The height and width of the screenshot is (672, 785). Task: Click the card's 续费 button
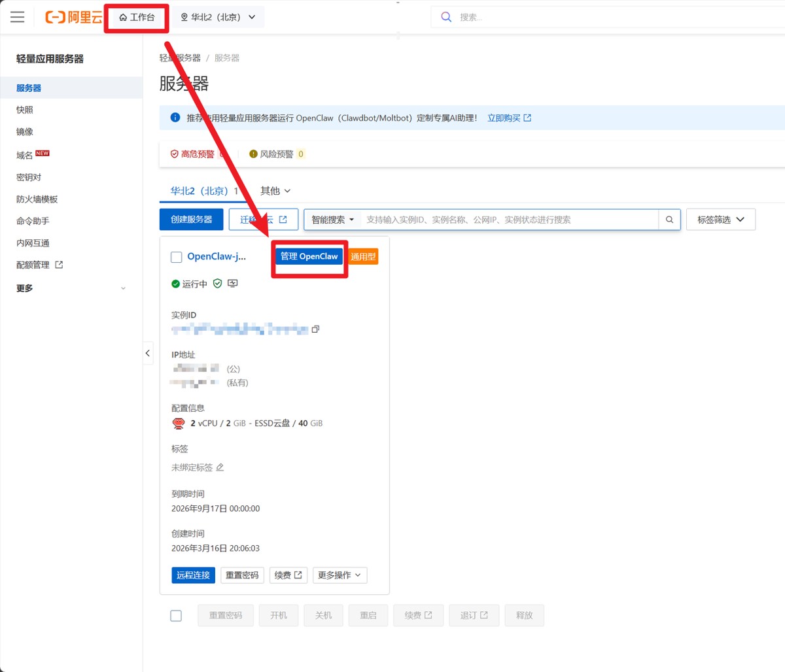(x=288, y=575)
